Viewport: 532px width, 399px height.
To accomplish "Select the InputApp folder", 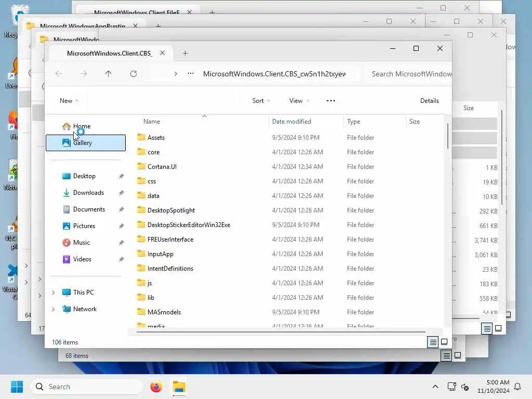I will click(x=160, y=254).
